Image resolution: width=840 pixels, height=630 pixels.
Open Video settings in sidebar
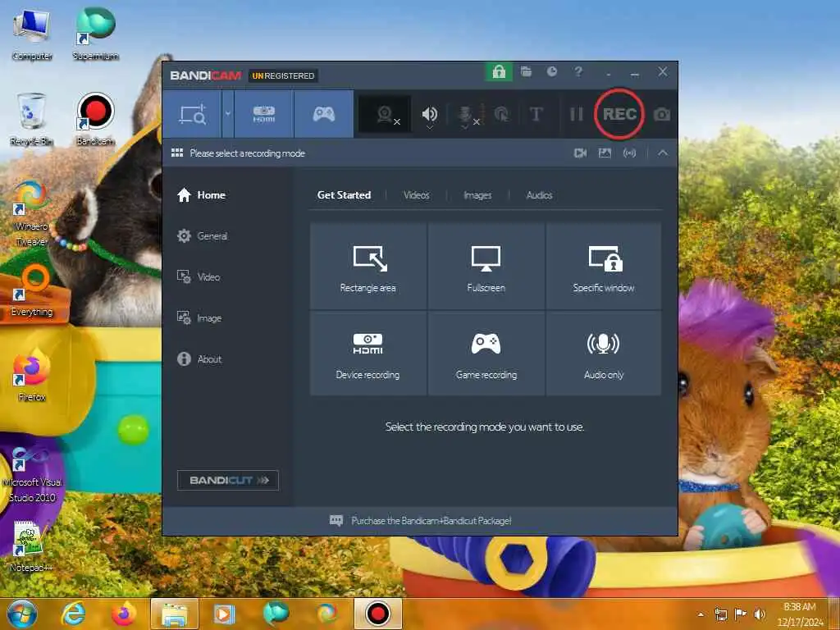click(199, 277)
